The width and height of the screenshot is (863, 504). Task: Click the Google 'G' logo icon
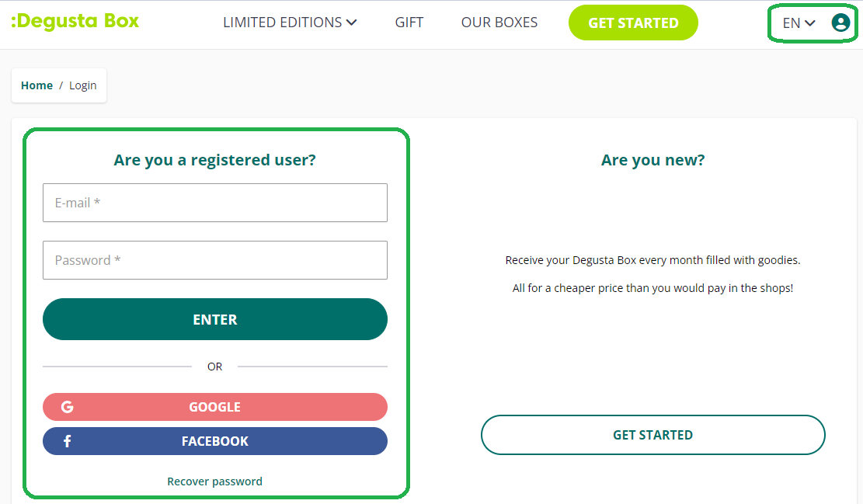pyautogui.click(x=68, y=407)
